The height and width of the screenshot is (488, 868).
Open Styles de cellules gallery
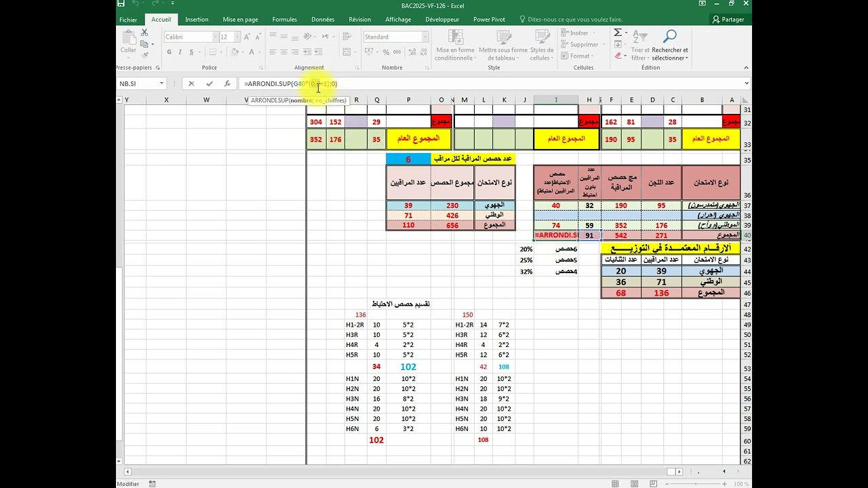[541, 45]
